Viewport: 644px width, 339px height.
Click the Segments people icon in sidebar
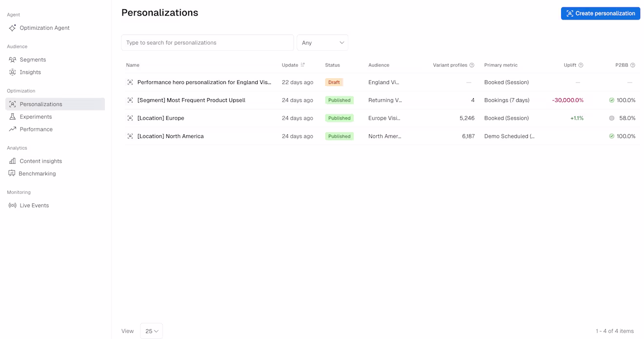coord(13,60)
